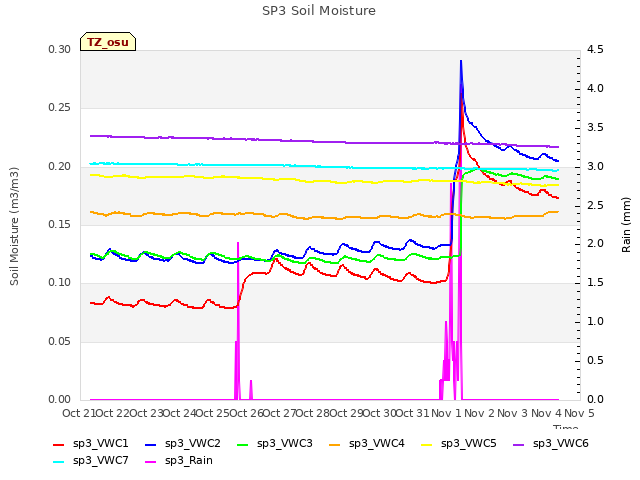Click the Oct 21 x-axis tick label
Viewport: 640px width, 480px height.
pyautogui.click(x=79, y=413)
